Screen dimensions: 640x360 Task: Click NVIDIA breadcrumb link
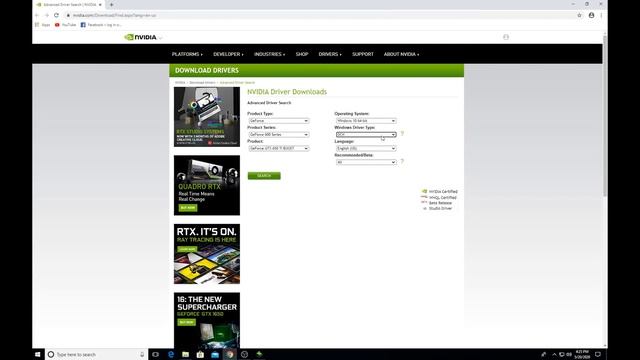[180, 82]
